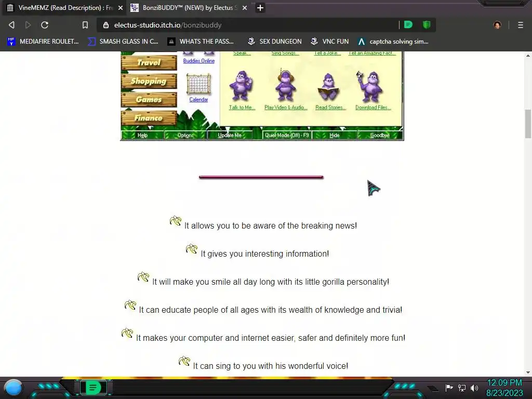Go back using the browser back arrow
532x399 pixels.
[x=11, y=25]
